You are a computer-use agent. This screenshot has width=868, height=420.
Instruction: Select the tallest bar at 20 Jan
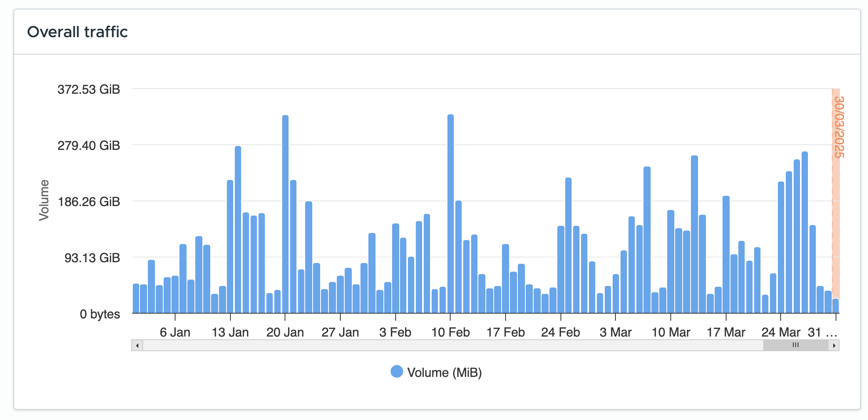(x=285, y=214)
